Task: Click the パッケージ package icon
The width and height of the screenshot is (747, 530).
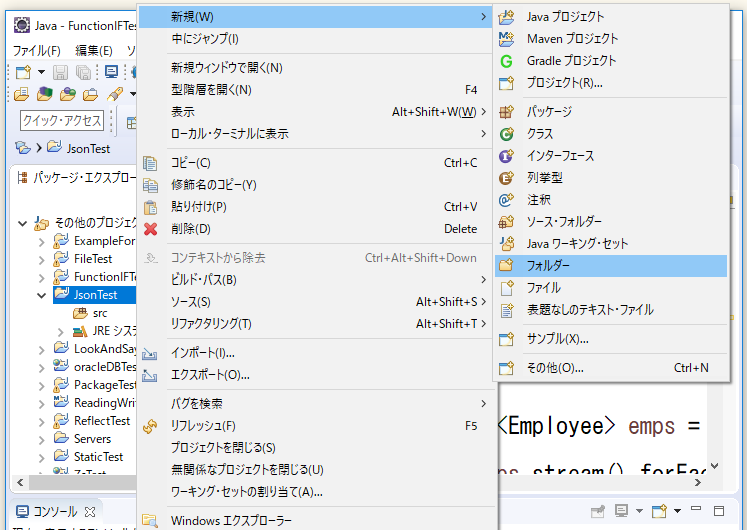Action: pyautogui.click(x=506, y=112)
